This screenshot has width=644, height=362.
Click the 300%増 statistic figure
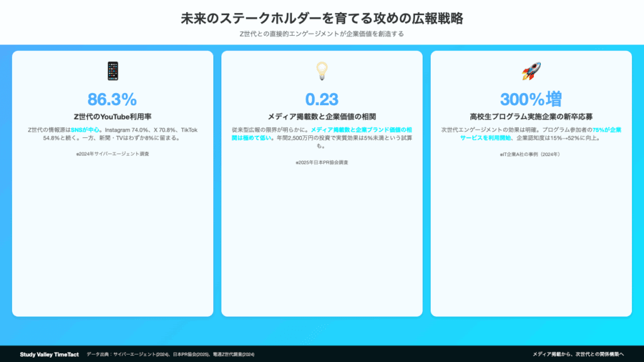tap(531, 99)
